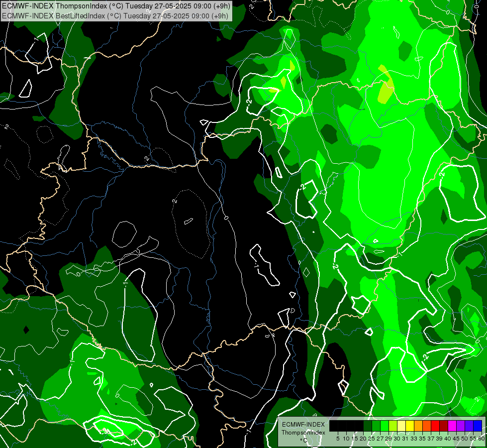Click the legend tick value 40
The width and height of the screenshot is (487, 448).
point(448,439)
